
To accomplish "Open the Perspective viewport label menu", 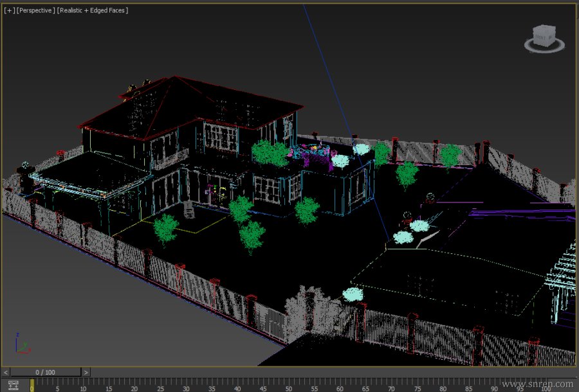I will click(x=36, y=10).
